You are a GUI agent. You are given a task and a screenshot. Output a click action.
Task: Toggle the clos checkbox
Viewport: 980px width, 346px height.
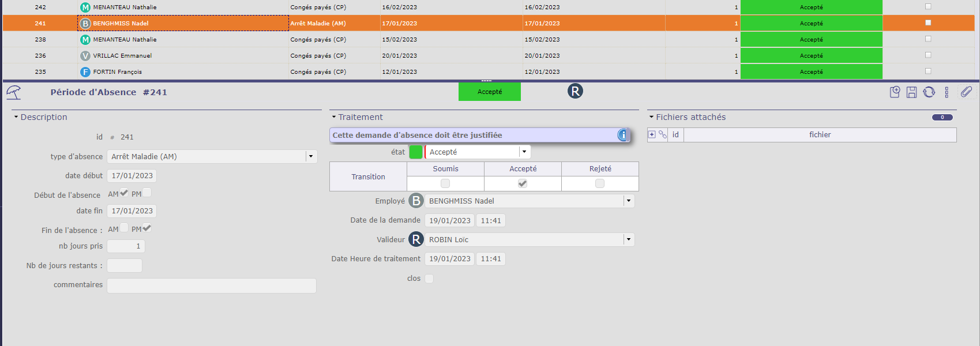[x=429, y=279]
